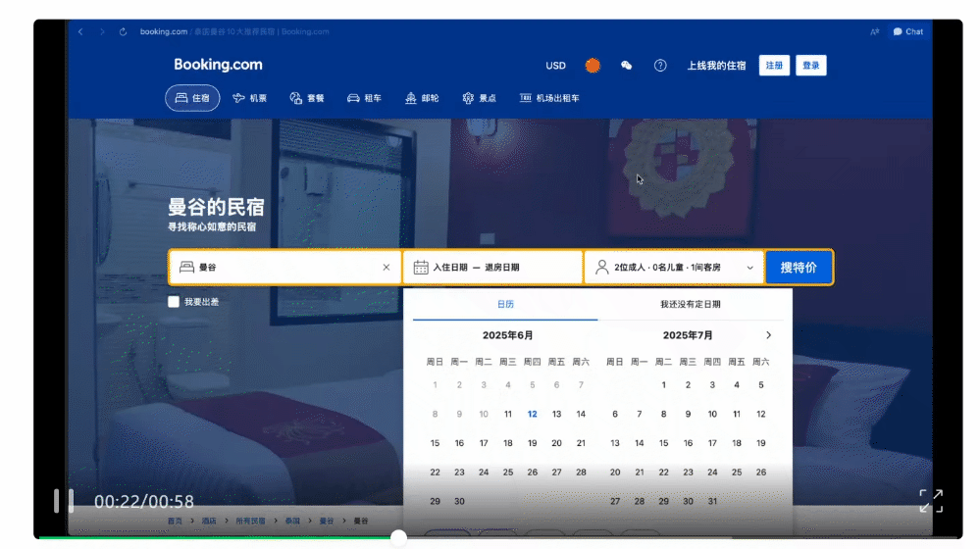The width and height of the screenshot is (980, 549).
Task: Click the 搜特价 search button
Action: click(799, 268)
